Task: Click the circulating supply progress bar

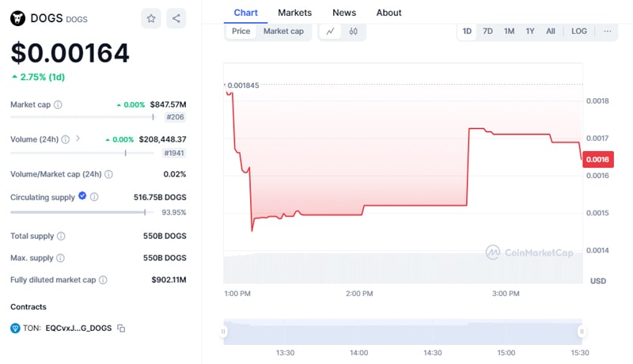Action: coord(82,212)
